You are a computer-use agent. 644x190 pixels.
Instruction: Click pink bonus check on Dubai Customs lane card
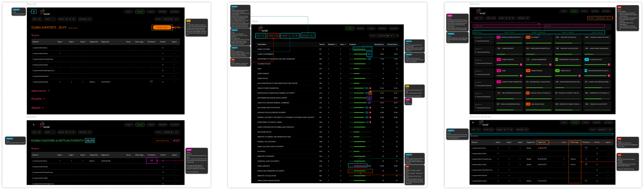[521, 64]
